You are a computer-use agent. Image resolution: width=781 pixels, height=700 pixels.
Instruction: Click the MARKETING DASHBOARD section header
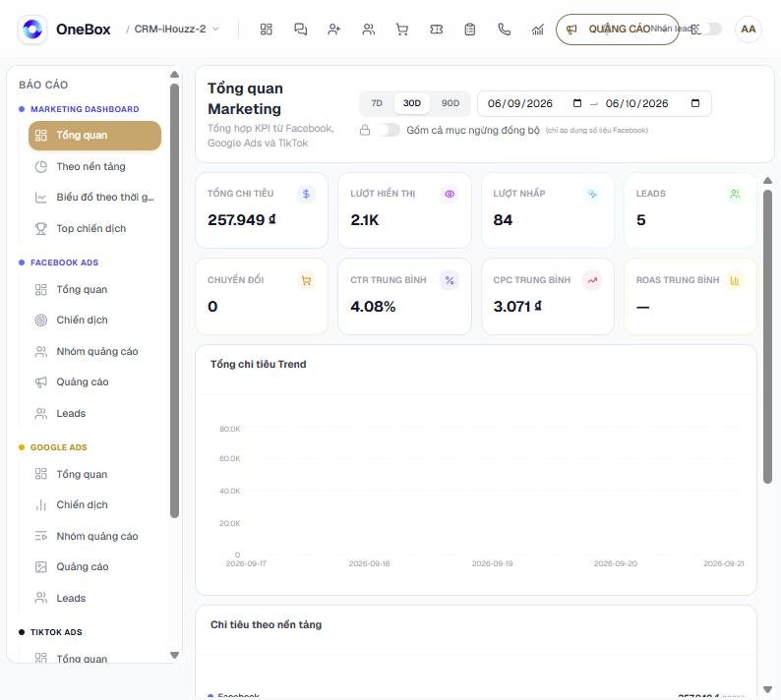click(85, 109)
